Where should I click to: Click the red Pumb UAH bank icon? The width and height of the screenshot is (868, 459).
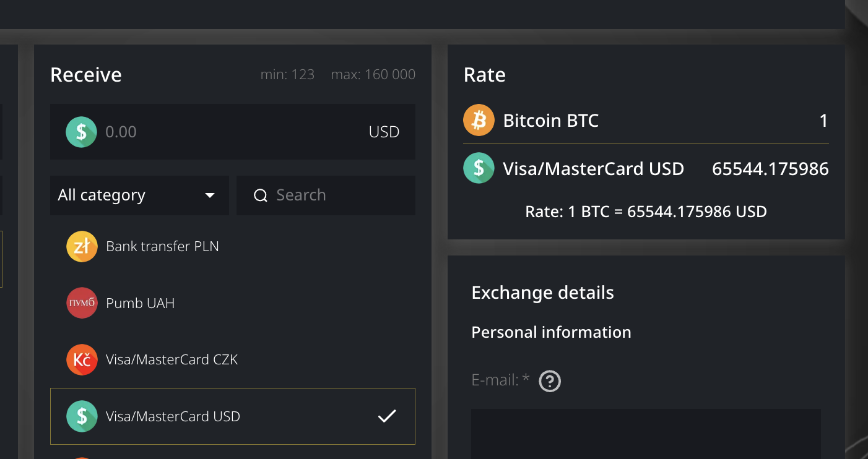point(82,303)
